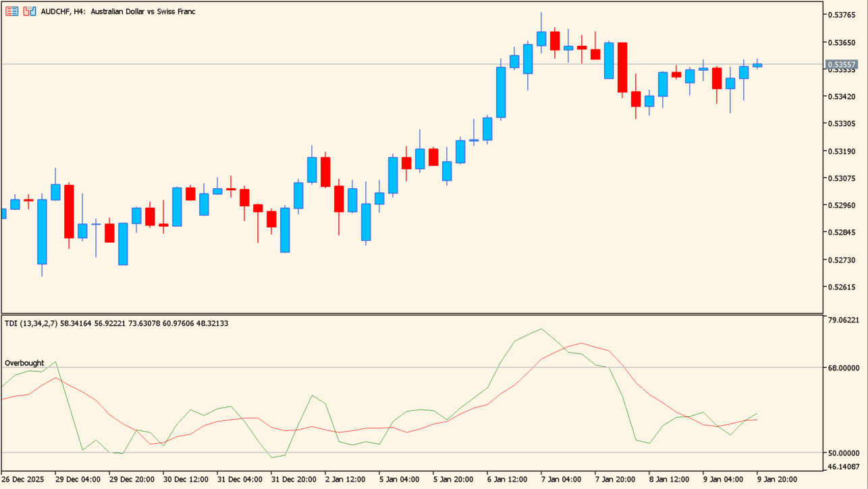Screen dimensions: 868x489
Task: Click the 0.52615 price axis label
Action: coord(842,287)
